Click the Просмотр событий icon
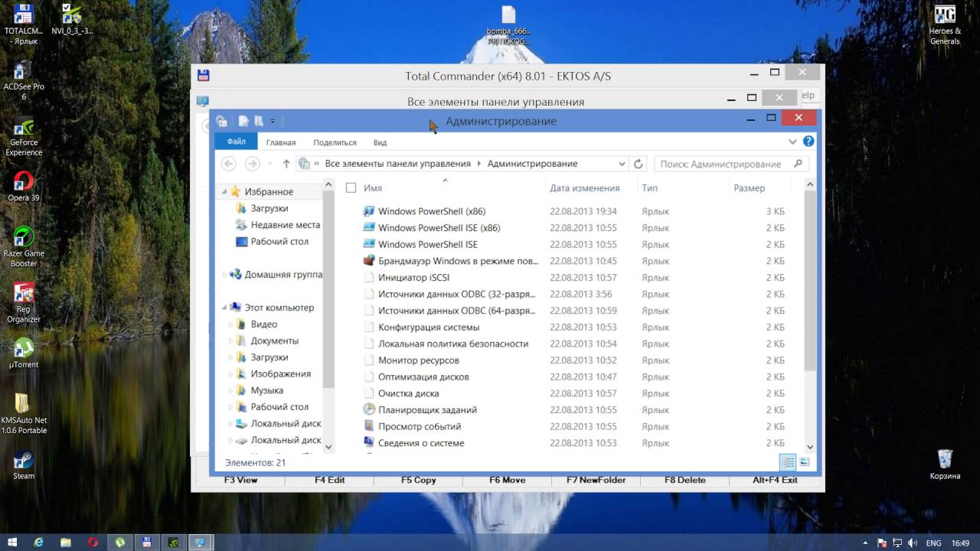980x551 pixels. 369,426
